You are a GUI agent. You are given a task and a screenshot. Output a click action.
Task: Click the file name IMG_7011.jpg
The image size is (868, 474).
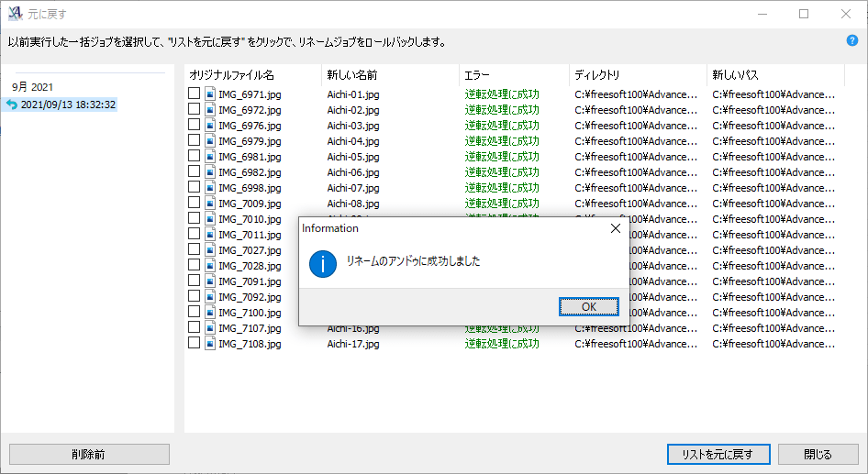pyautogui.click(x=250, y=235)
